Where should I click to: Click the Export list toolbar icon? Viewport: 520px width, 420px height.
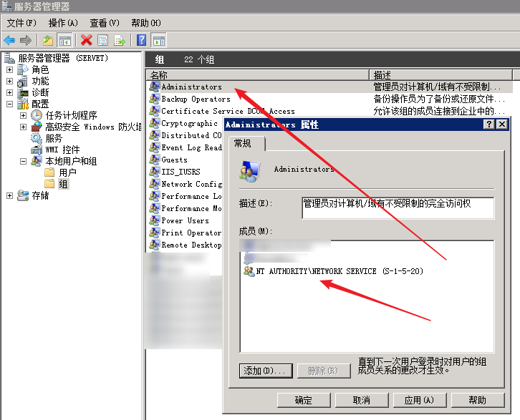pos(120,40)
